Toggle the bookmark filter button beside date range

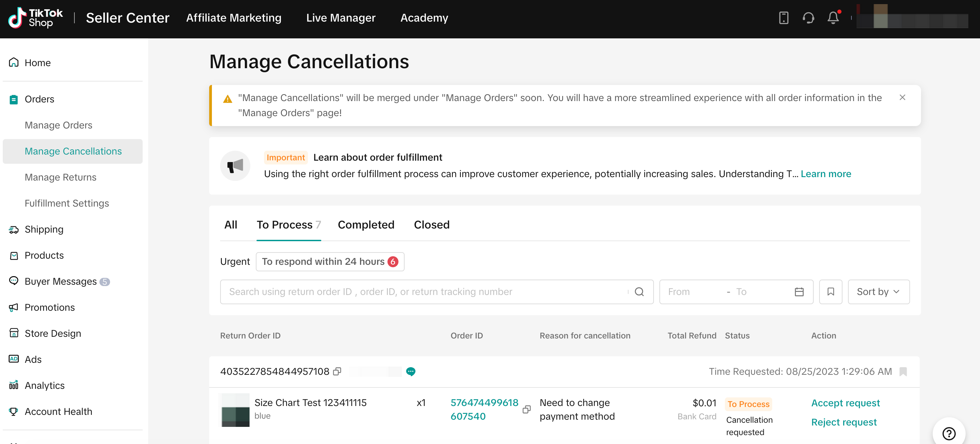point(830,292)
